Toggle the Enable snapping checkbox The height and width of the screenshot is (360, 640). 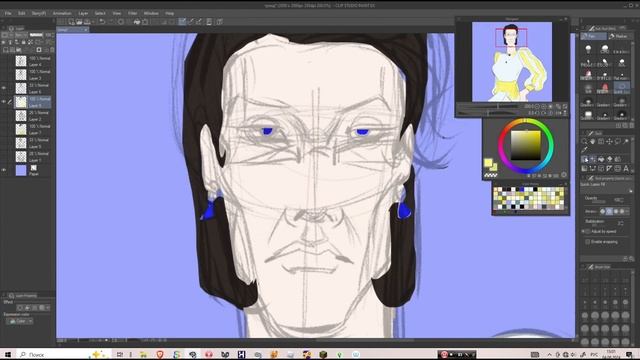click(588, 242)
